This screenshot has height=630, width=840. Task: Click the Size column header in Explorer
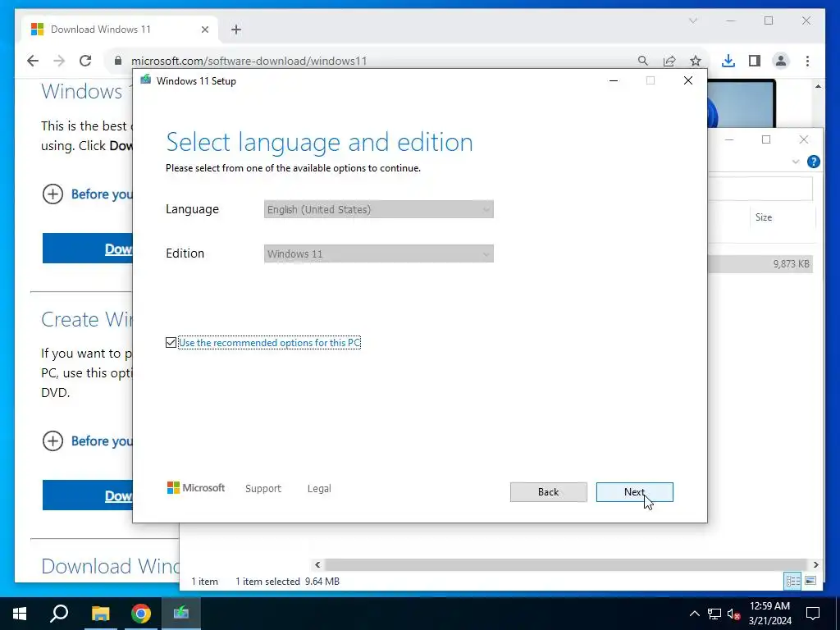(764, 217)
